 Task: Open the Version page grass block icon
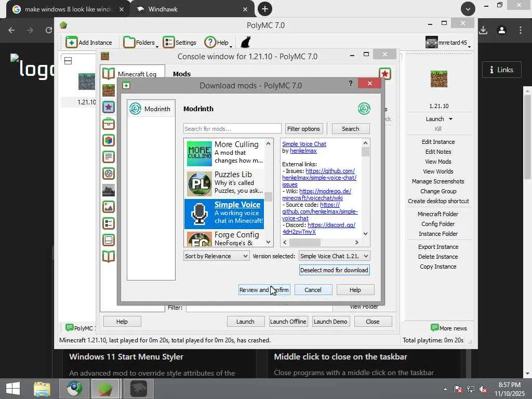coord(109,90)
